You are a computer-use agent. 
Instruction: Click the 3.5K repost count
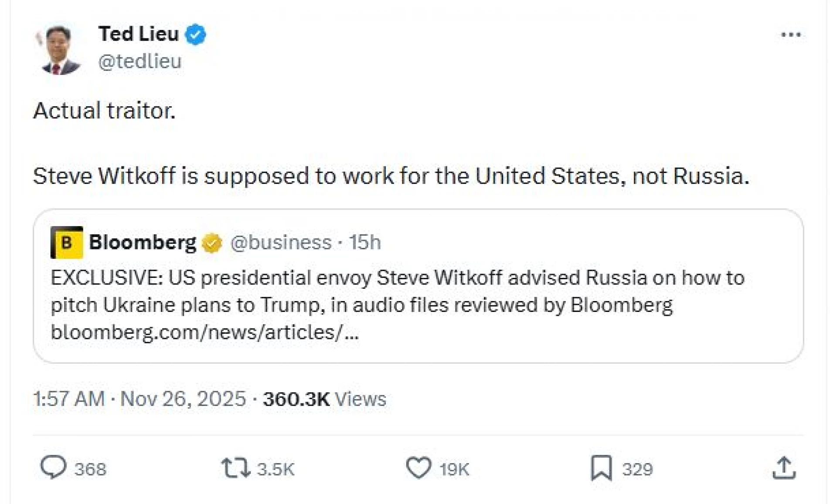pos(276,470)
